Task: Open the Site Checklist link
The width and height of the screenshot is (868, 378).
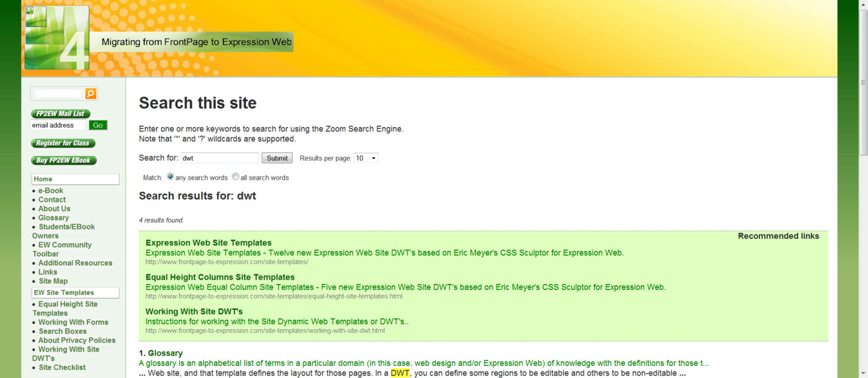Action: (x=62, y=367)
